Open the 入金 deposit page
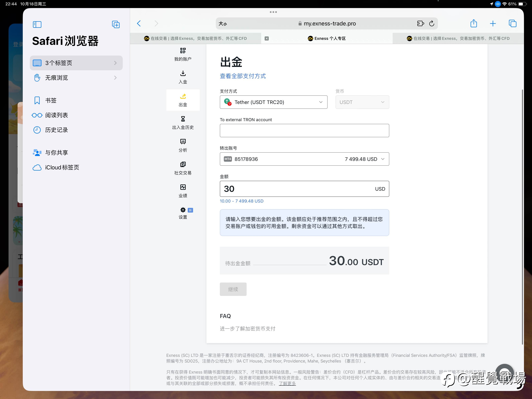532x399 pixels. (183, 77)
